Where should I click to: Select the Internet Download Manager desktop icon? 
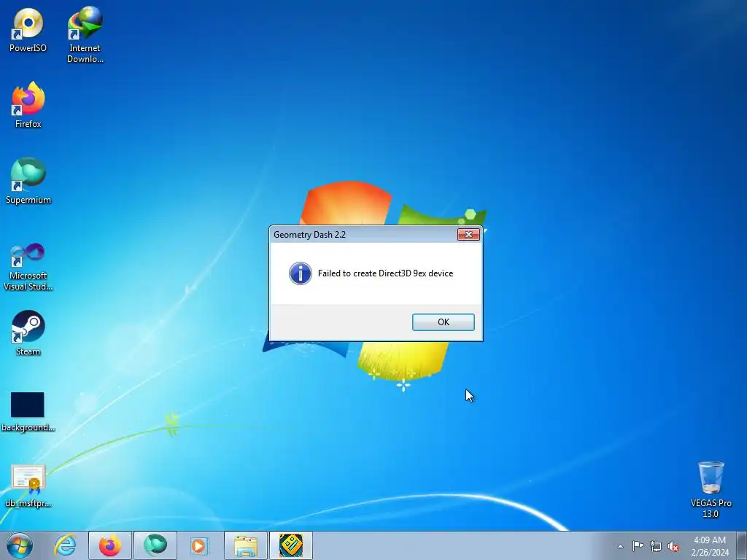(85, 35)
